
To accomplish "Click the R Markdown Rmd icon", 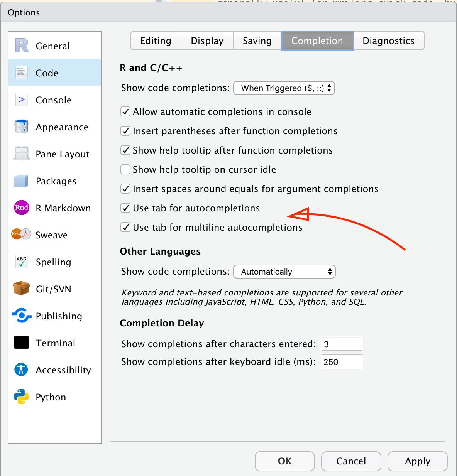I will tap(22, 208).
